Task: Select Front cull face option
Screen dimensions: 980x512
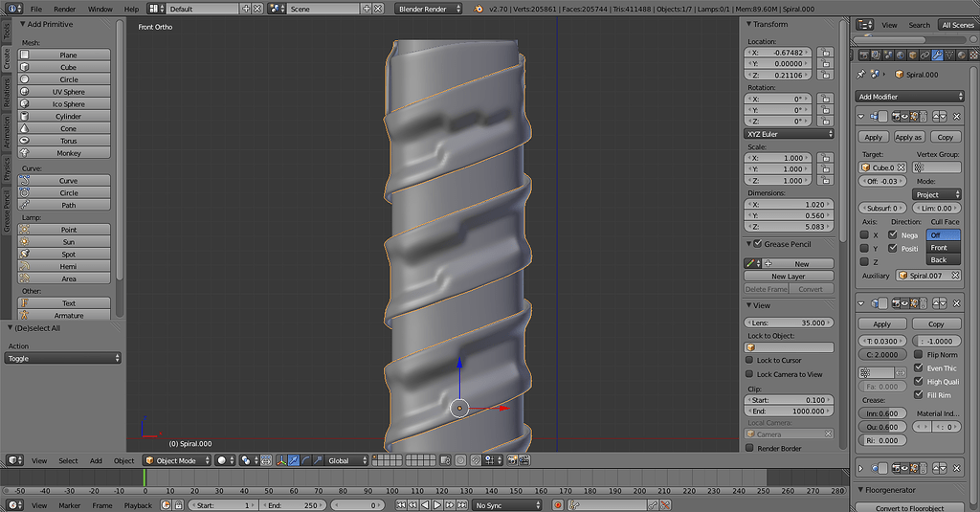Action: pos(943,248)
